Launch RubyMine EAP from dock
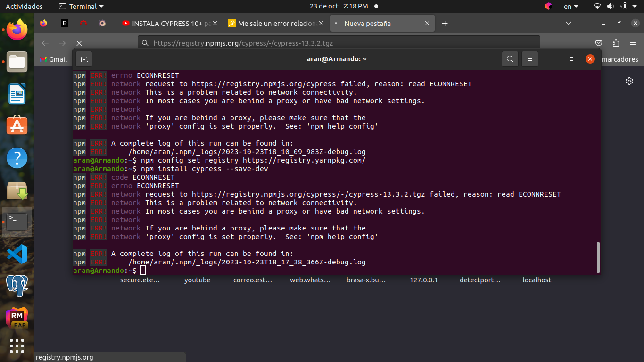Viewport: 644px width, 362px height. (x=17, y=318)
